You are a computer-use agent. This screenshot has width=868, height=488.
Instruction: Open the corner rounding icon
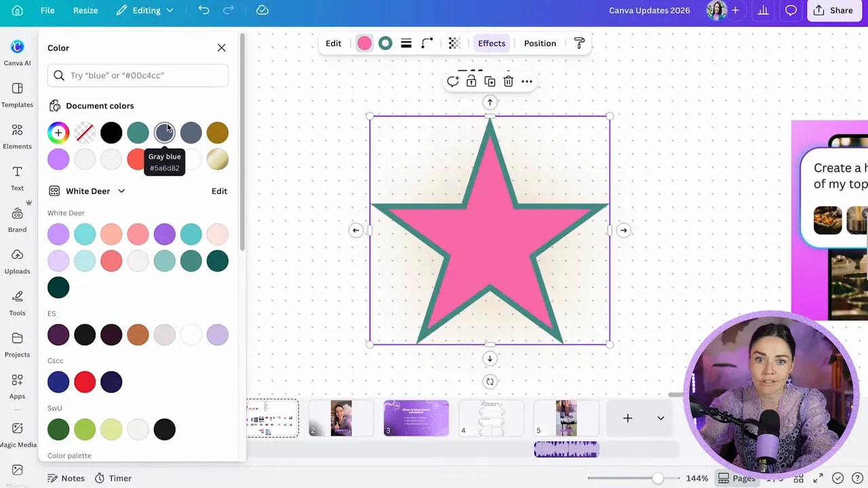(x=427, y=43)
